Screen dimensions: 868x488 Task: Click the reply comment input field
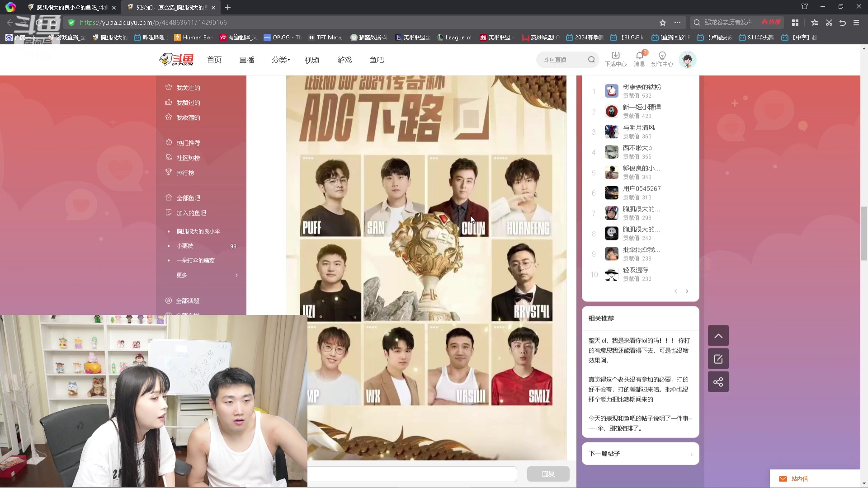[x=412, y=474]
